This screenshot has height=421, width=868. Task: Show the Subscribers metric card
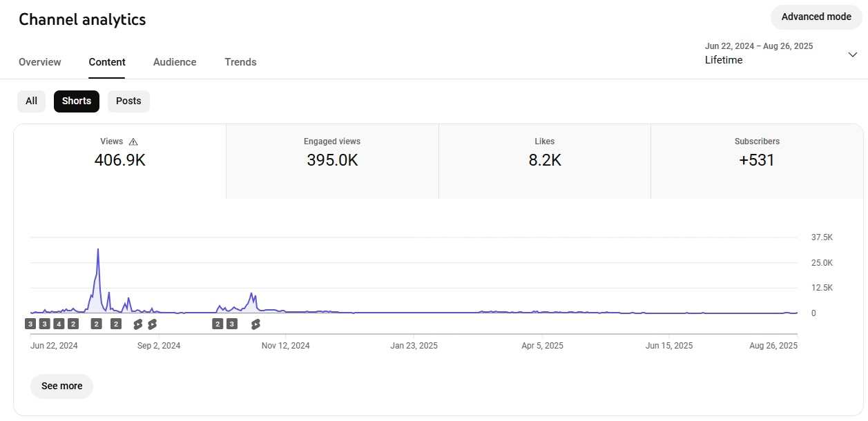click(x=757, y=161)
